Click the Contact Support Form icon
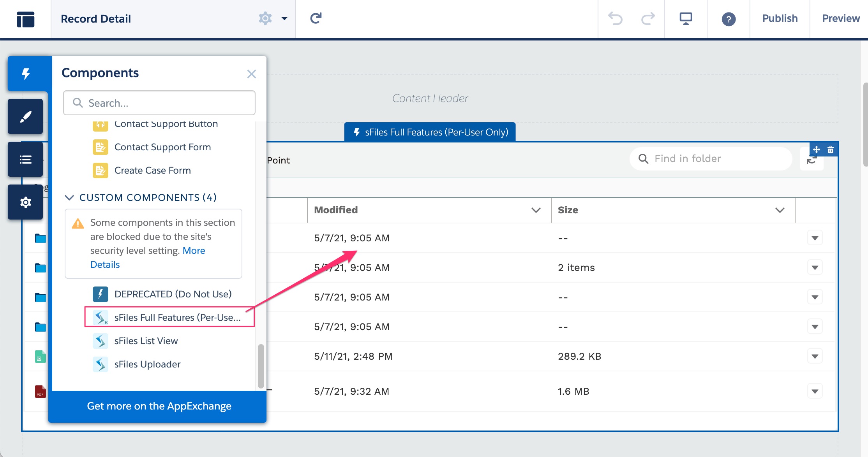This screenshot has height=457, width=868. tap(101, 147)
